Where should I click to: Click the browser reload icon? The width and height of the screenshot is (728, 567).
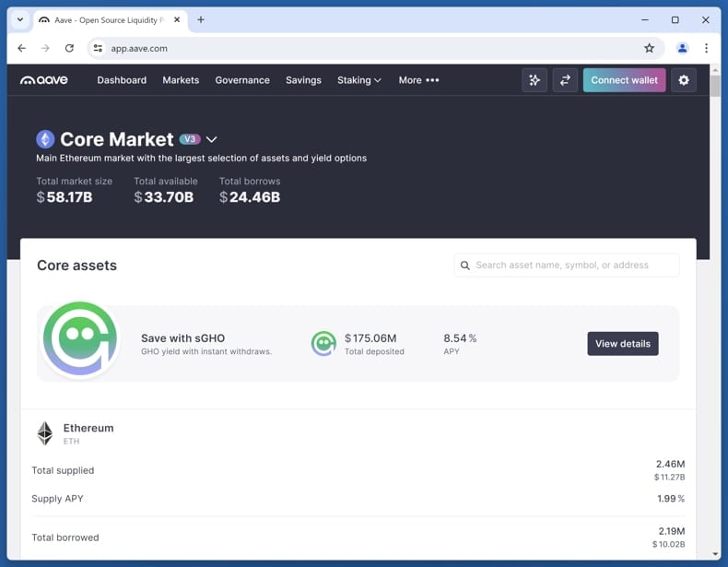pyautogui.click(x=69, y=48)
